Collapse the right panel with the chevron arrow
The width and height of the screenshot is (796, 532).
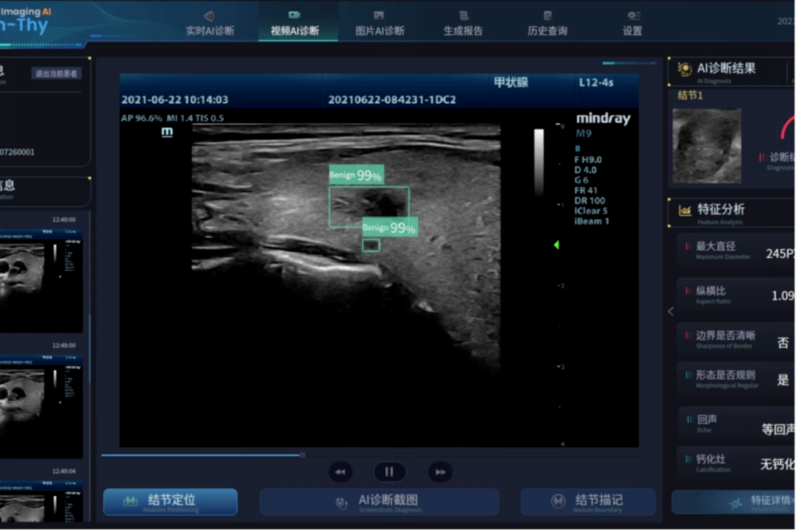pos(671,311)
